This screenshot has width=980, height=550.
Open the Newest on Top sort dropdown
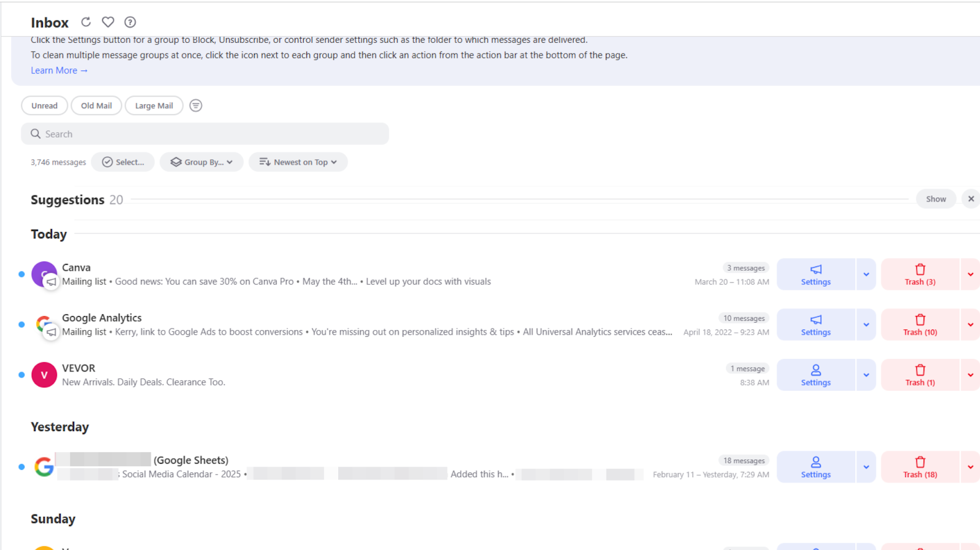pyautogui.click(x=298, y=162)
